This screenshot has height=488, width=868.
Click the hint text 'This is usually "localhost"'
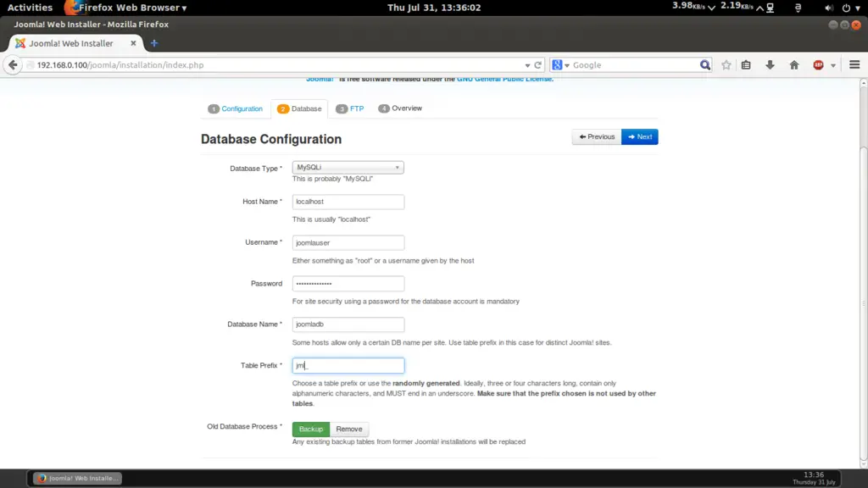[331, 219]
